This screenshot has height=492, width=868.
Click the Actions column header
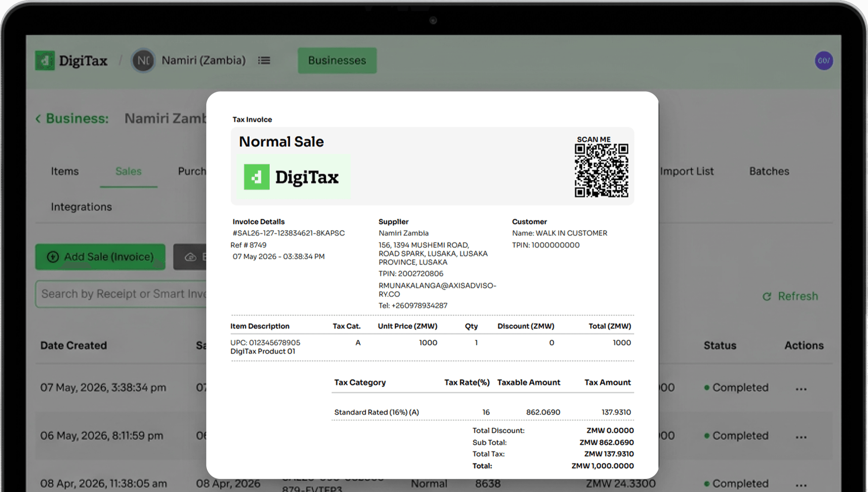click(x=804, y=346)
